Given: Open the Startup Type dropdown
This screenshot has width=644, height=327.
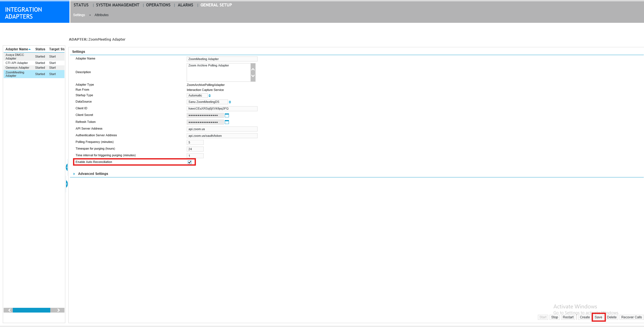Looking at the screenshot, I should pos(209,96).
